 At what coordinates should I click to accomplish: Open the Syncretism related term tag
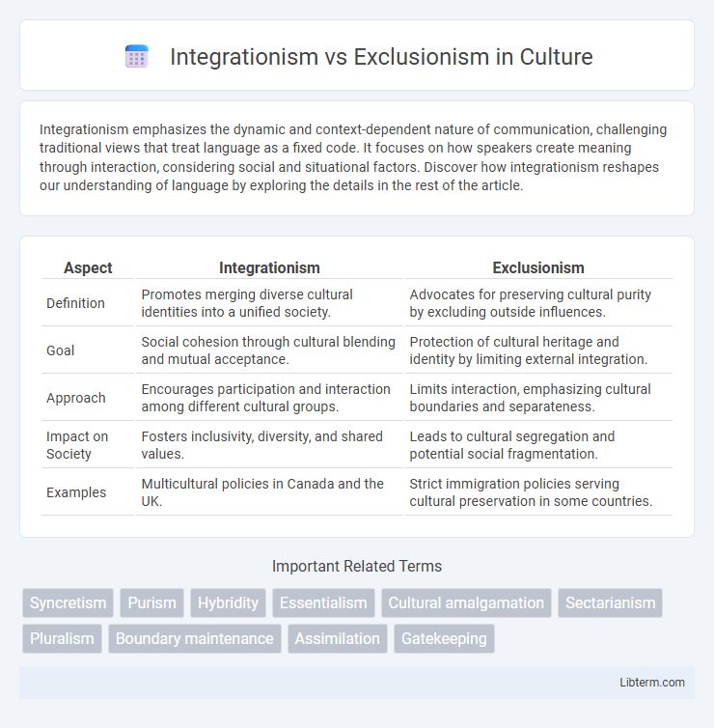69,602
